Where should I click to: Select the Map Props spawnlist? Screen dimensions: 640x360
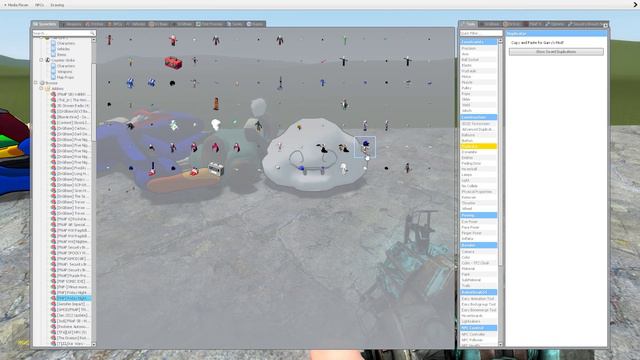pyautogui.click(x=65, y=77)
